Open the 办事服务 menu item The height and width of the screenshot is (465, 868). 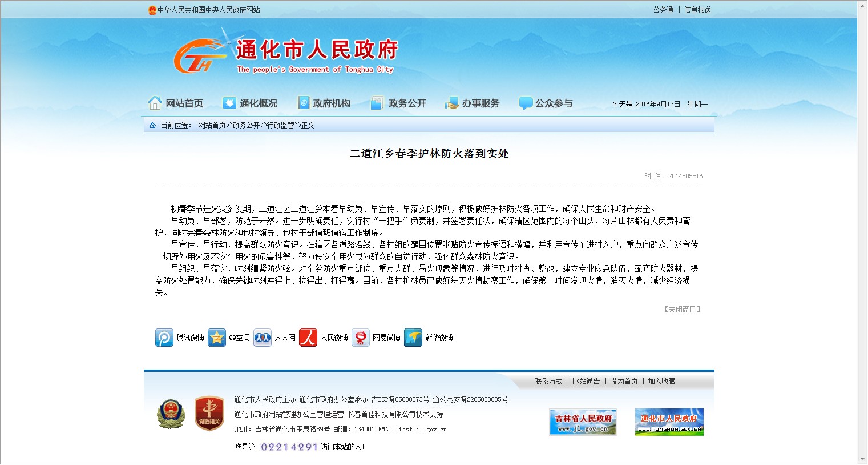pyautogui.click(x=473, y=103)
